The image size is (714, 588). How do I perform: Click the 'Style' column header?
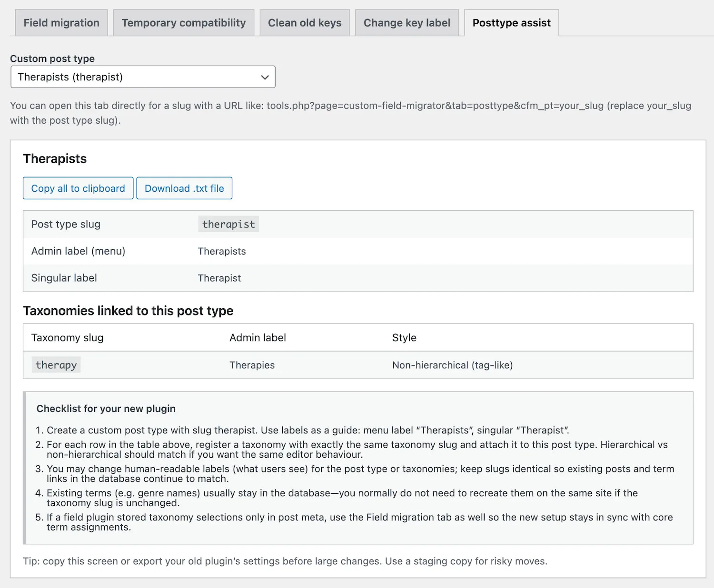coord(404,338)
